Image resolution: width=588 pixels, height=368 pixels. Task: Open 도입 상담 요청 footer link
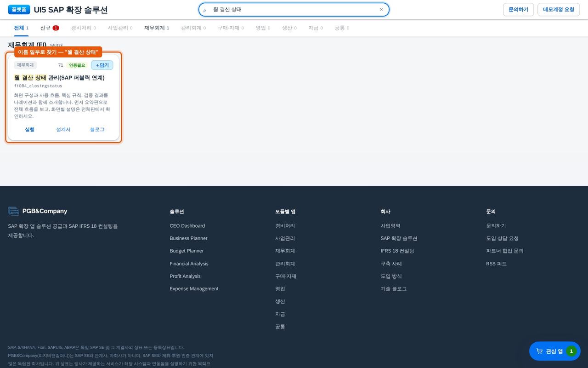(503, 238)
